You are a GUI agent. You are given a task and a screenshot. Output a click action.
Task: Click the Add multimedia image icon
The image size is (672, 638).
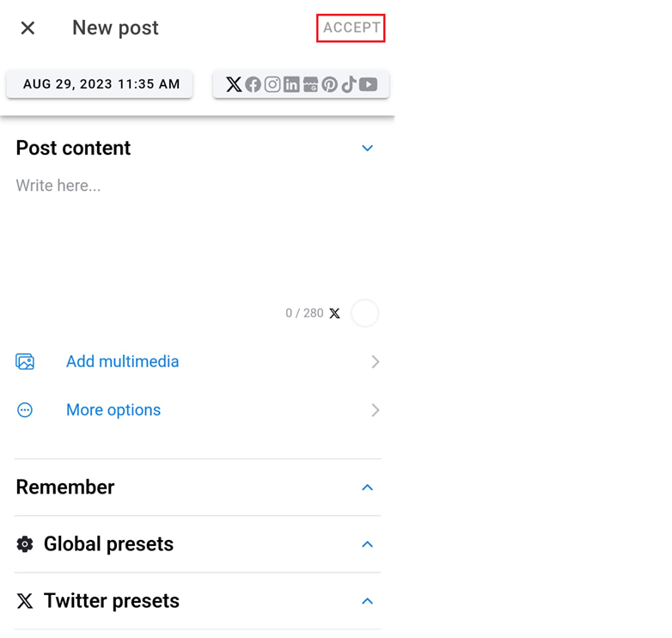[x=25, y=362]
